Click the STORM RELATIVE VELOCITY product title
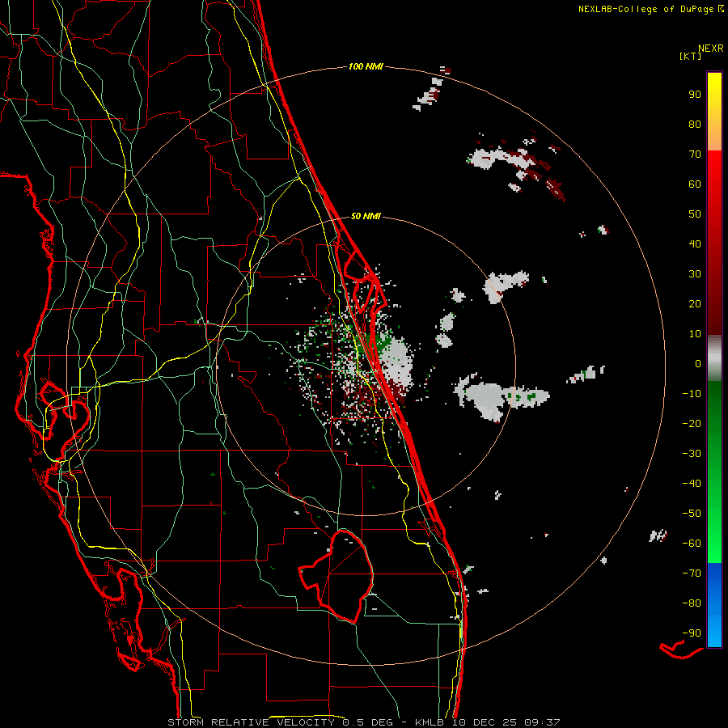Screen dimensions: 728x728 (251, 722)
